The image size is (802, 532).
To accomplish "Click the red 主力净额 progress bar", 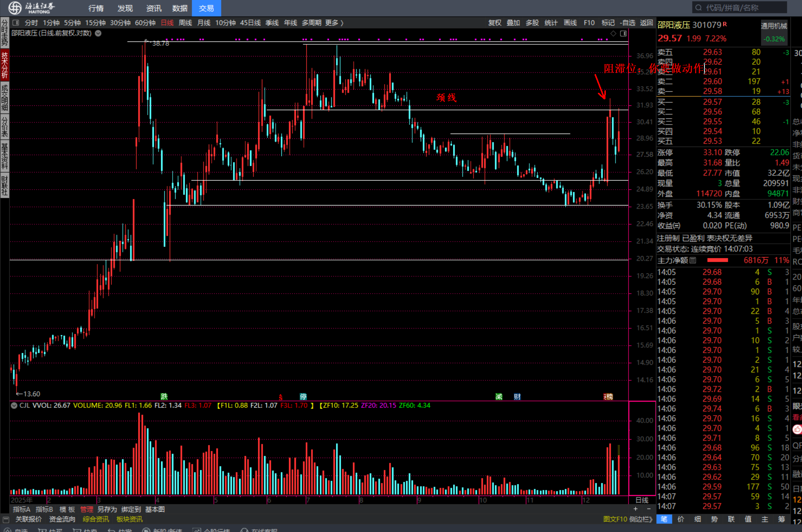I will 717,260.
